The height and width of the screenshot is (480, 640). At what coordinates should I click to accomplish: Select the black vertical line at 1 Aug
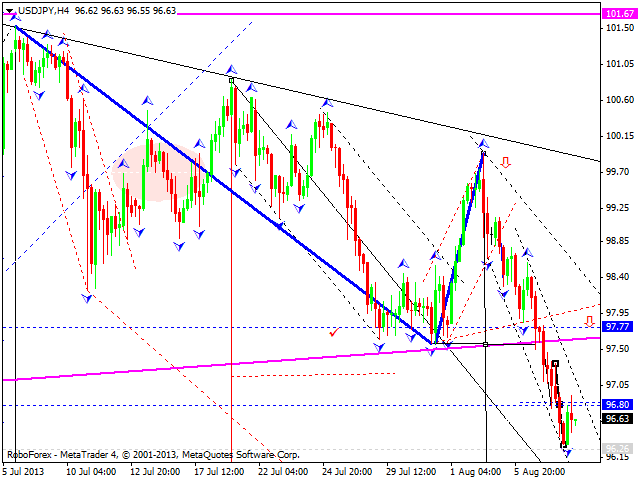click(485, 306)
